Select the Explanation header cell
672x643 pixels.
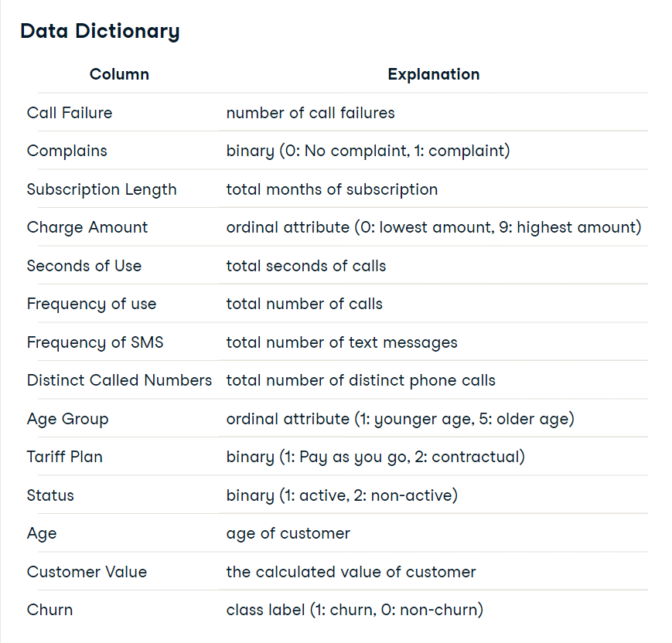tap(434, 74)
